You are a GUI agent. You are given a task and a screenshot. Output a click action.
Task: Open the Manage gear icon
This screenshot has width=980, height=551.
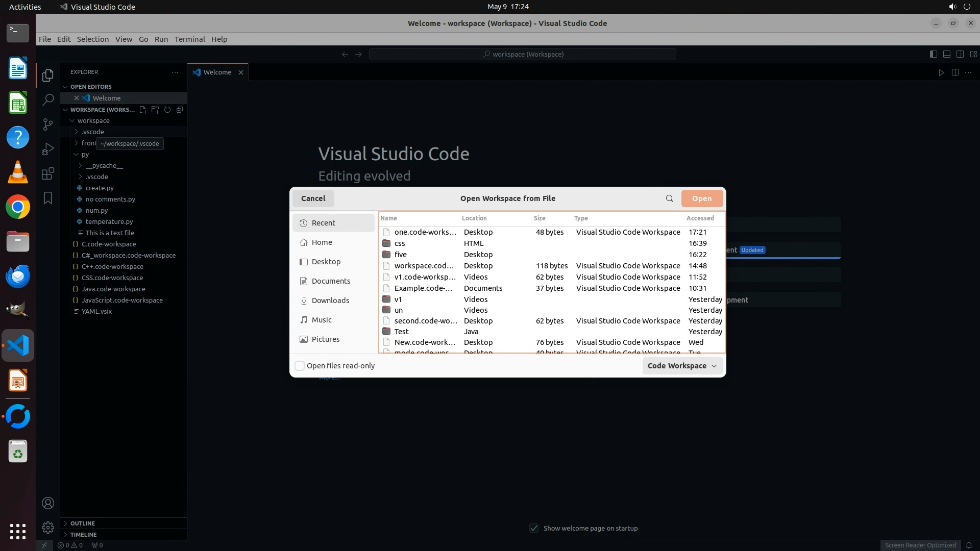point(48,528)
